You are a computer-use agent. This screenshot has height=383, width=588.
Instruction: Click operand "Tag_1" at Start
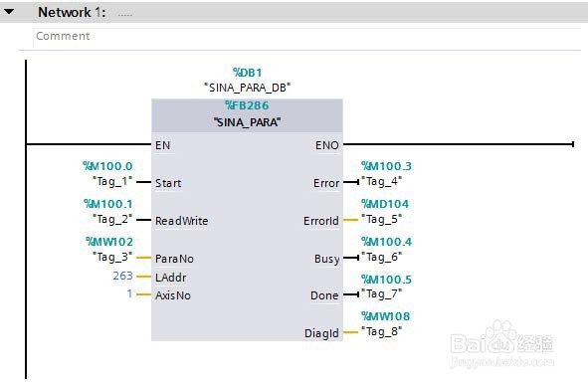112,182
